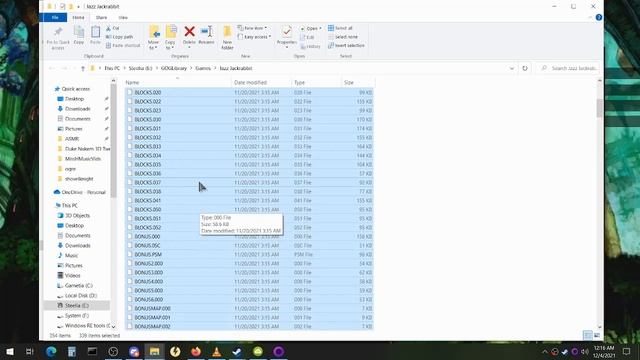Sort by Type column header
The width and height of the screenshot is (640, 360).
(x=316, y=82)
